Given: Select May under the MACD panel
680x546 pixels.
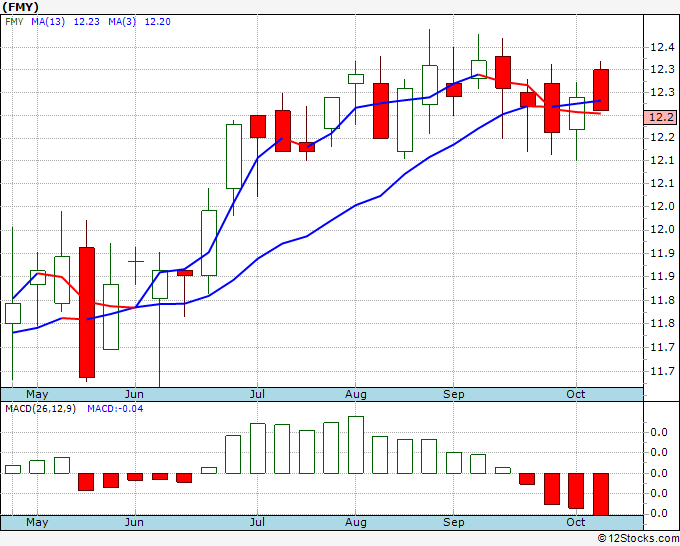Looking at the screenshot, I should coord(37,522).
